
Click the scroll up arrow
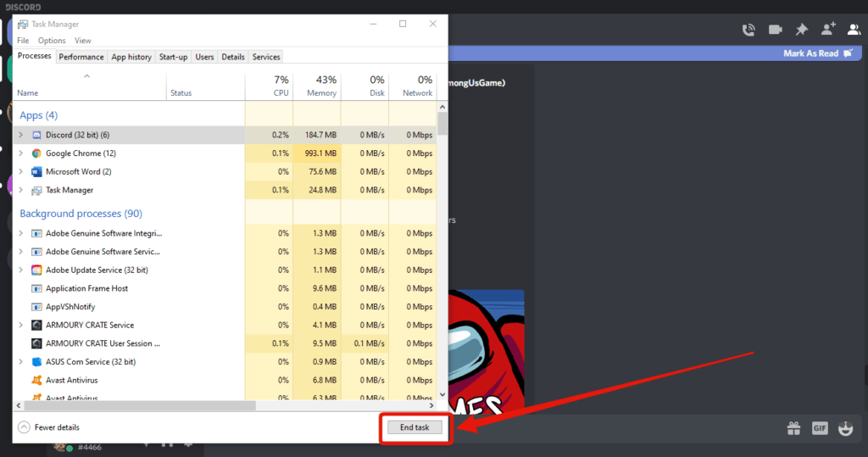pos(442,107)
